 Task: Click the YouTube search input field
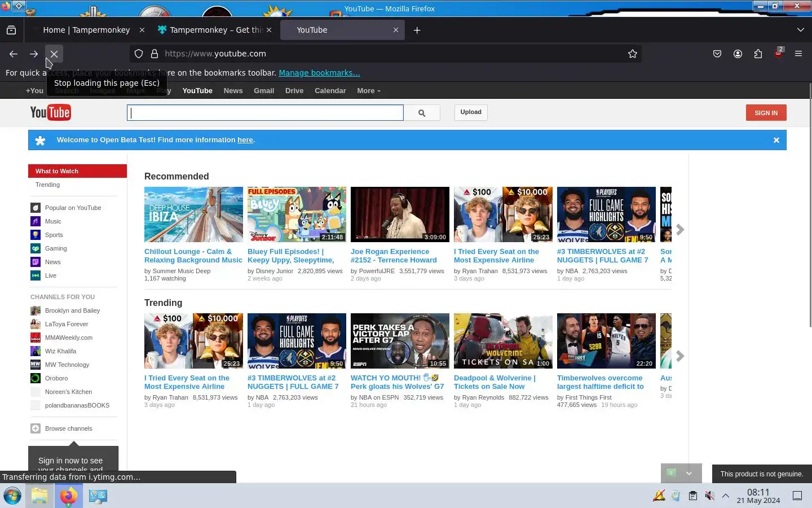[265, 113]
